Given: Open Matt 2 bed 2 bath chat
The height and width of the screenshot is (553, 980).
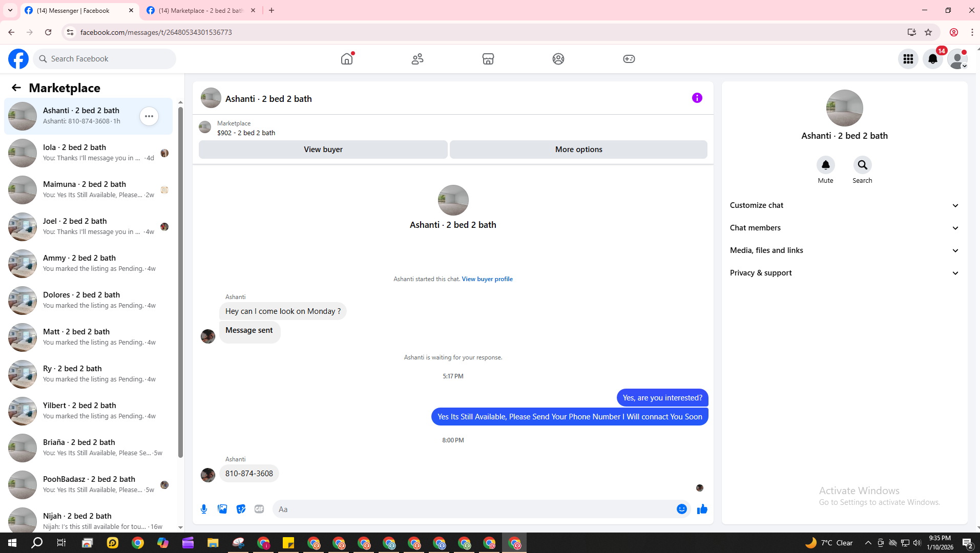Looking at the screenshot, I should [x=88, y=337].
